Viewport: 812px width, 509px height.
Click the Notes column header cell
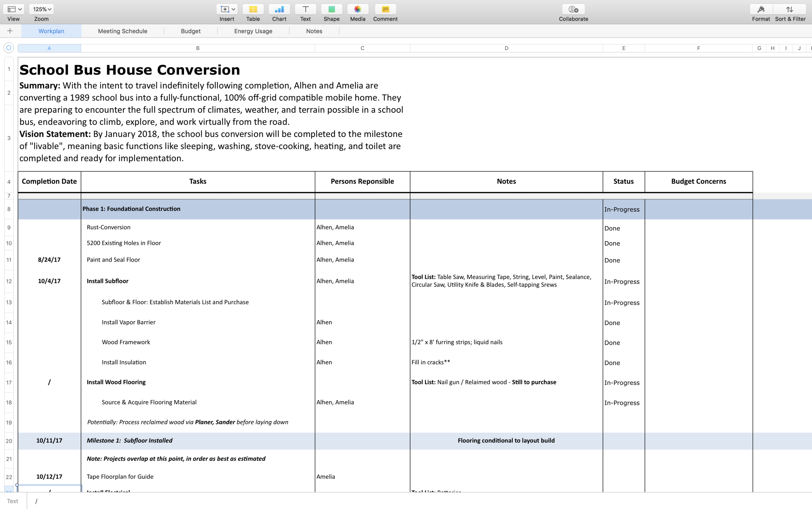pyautogui.click(x=506, y=181)
